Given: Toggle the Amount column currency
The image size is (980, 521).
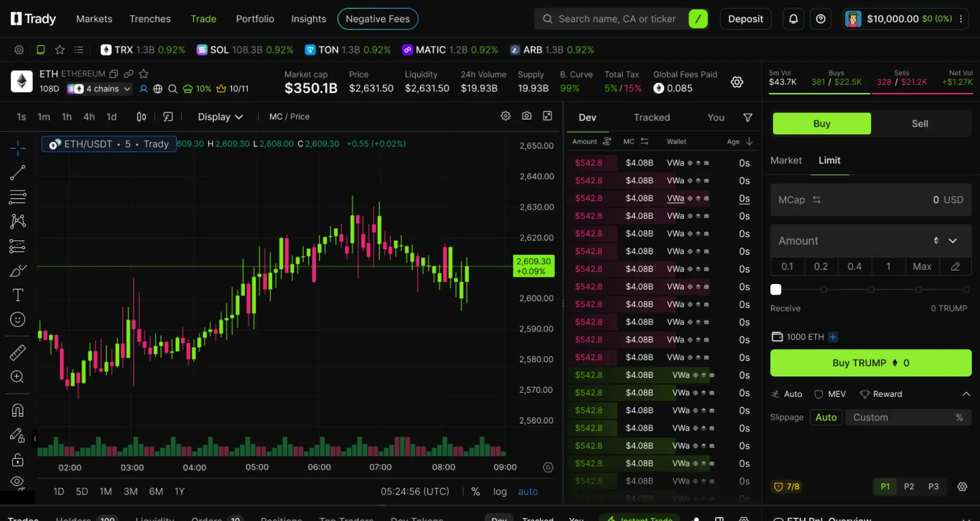Looking at the screenshot, I should point(607,141).
